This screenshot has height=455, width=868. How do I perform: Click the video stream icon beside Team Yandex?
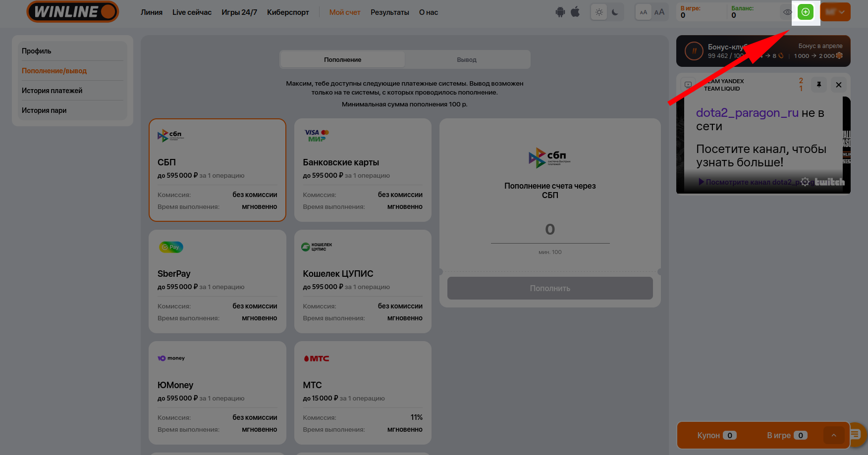pyautogui.click(x=688, y=85)
